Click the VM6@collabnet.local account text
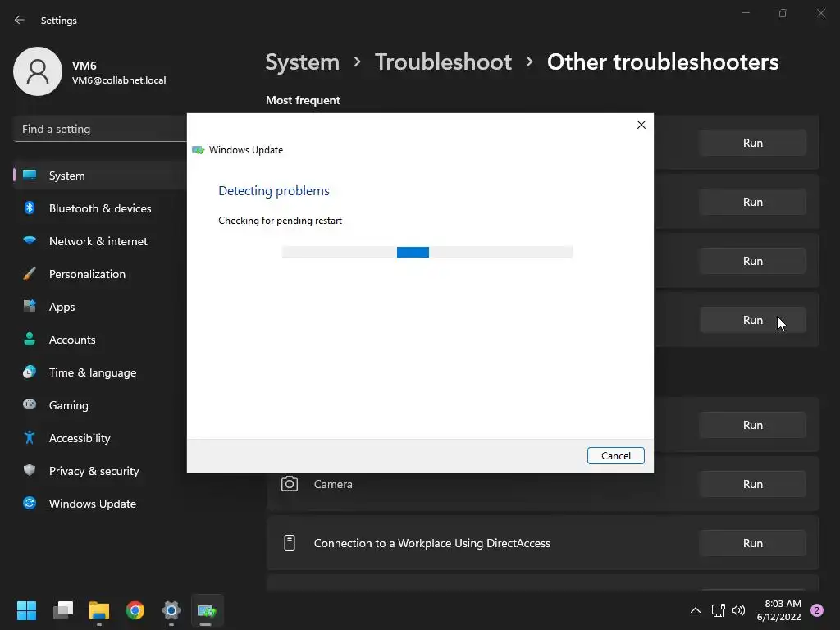This screenshot has width=840, height=630. point(119,80)
